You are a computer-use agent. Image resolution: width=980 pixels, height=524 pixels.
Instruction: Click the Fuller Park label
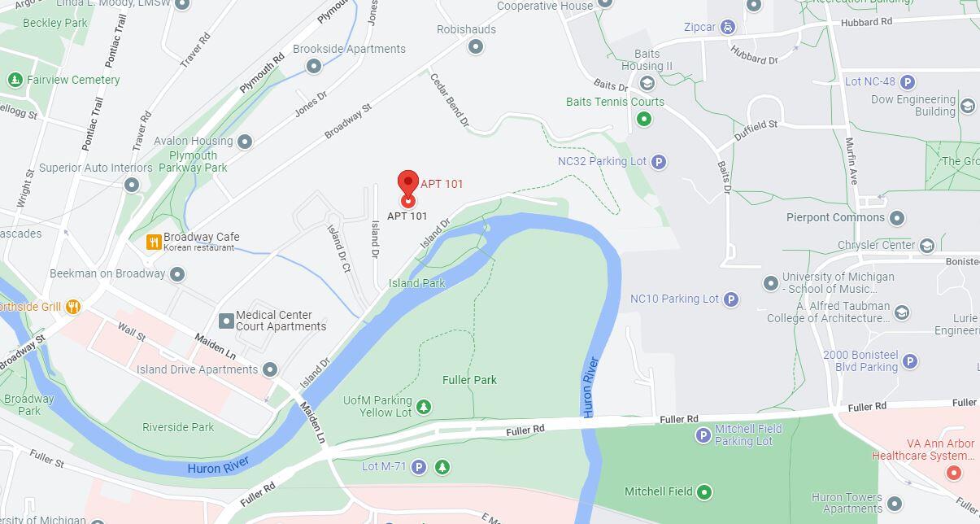pyautogui.click(x=469, y=380)
